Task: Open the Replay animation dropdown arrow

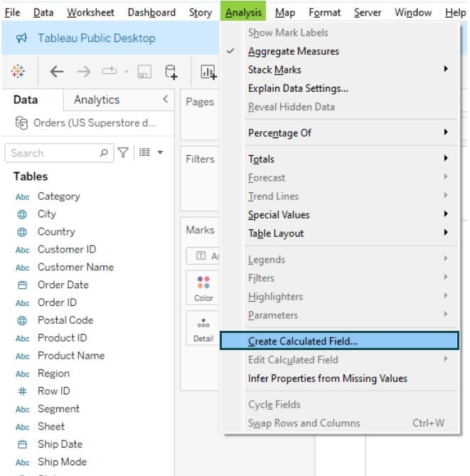Action: click(127, 72)
